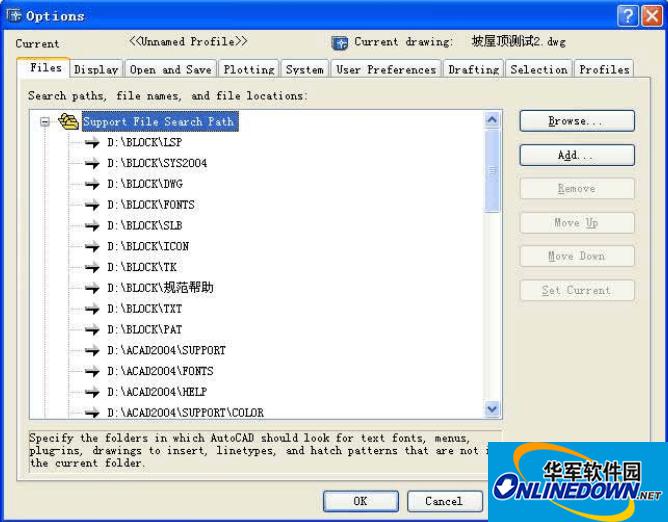Click the vertical scrollbar thumb
This screenshot has width=668, height=522.
(492, 171)
